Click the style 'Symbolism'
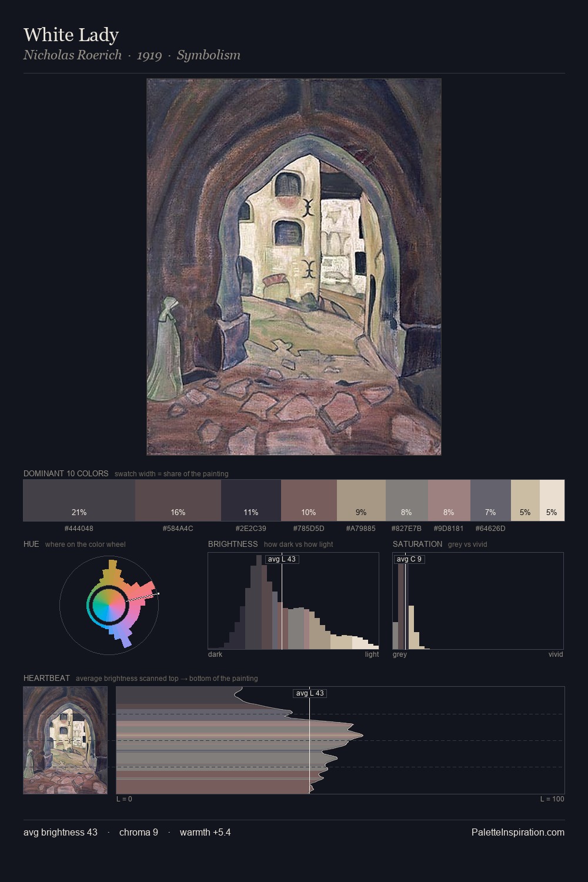Screen dimensions: 588x882 tap(209, 55)
